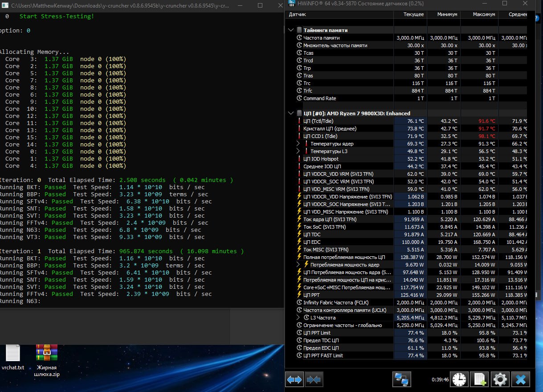
Task: Open the vrchat.txt desktop file icon
Action: (x=13, y=354)
